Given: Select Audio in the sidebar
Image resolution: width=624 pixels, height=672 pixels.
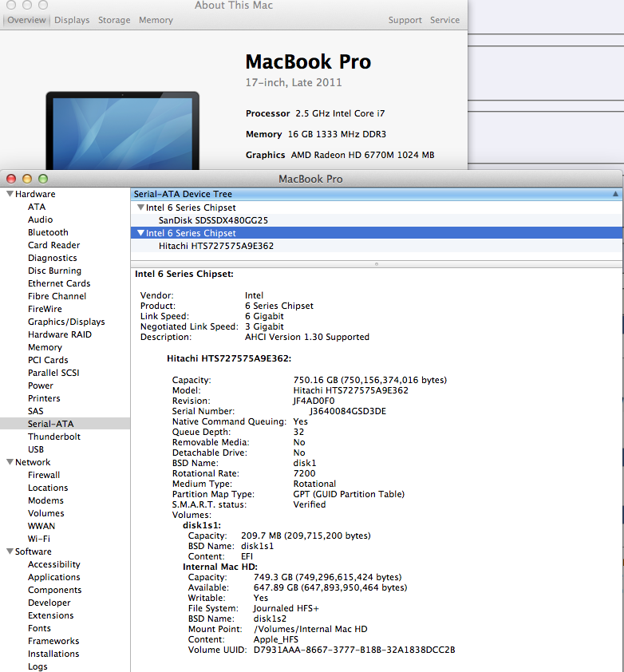Looking at the screenshot, I should coord(40,219).
